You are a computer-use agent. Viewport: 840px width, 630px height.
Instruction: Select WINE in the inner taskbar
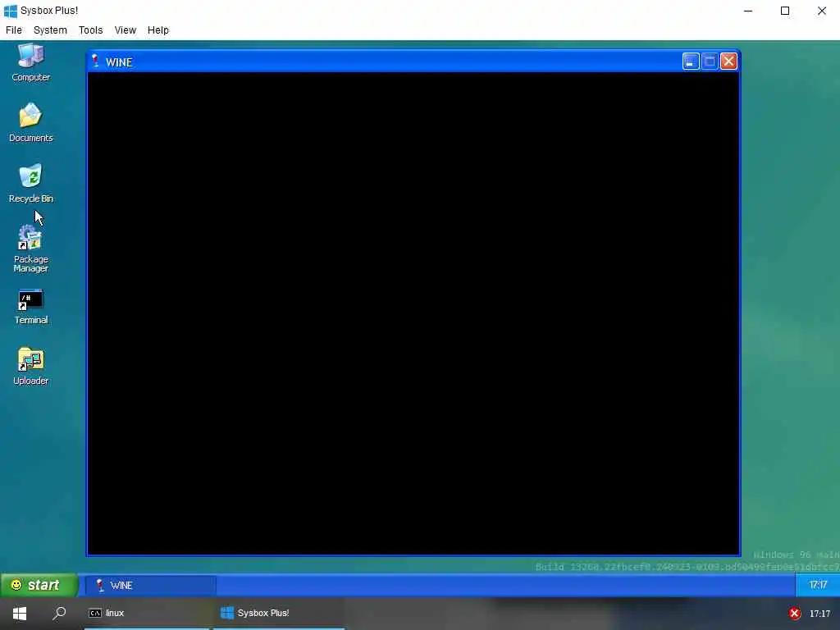[x=151, y=586]
